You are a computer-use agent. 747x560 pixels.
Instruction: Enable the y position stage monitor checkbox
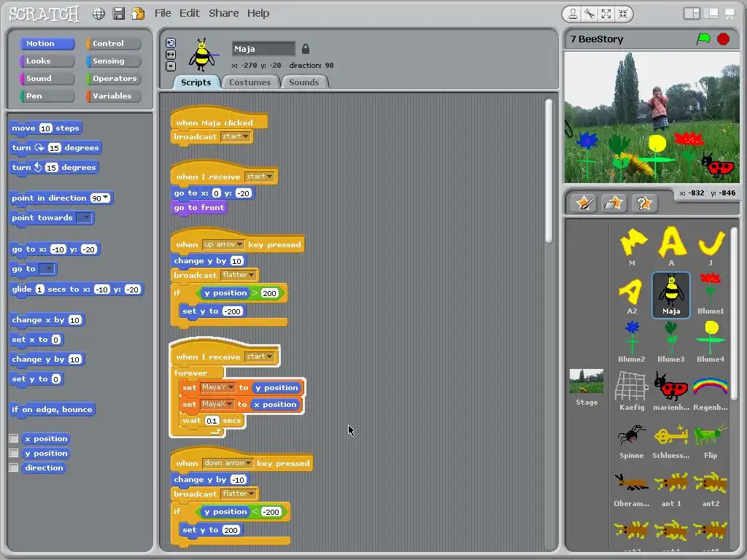pyautogui.click(x=14, y=454)
